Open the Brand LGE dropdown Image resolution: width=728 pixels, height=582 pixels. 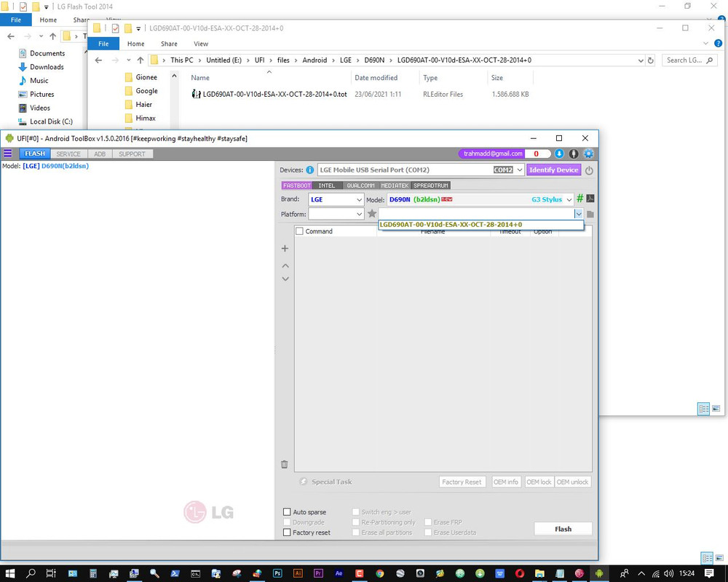tap(359, 199)
